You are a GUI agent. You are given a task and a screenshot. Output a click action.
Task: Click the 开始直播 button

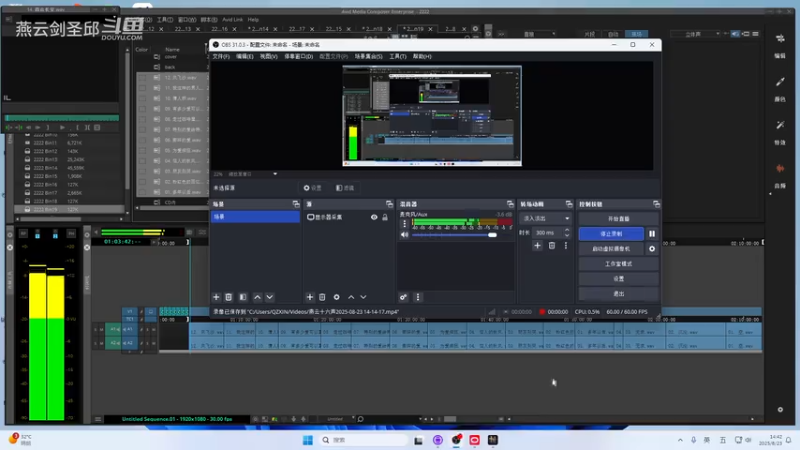(x=618, y=218)
